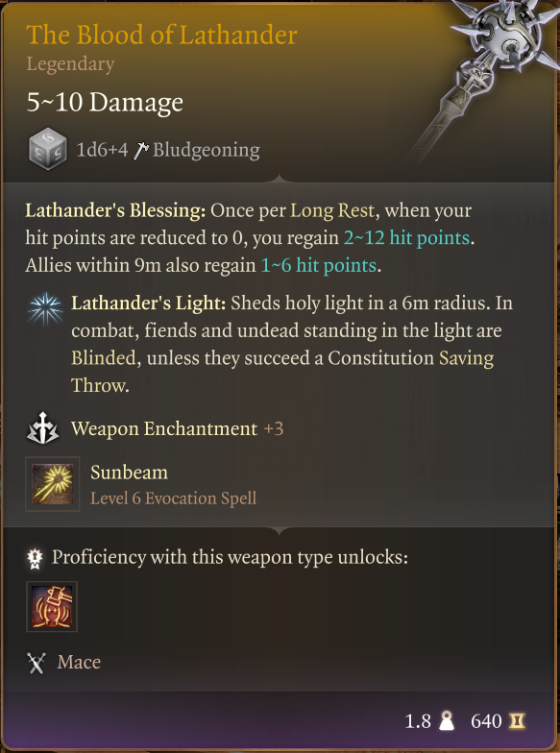The height and width of the screenshot is (753, 560).
Task: Click the bludgeoning hammer damage type icon
Action: click(x=140, y=151)
